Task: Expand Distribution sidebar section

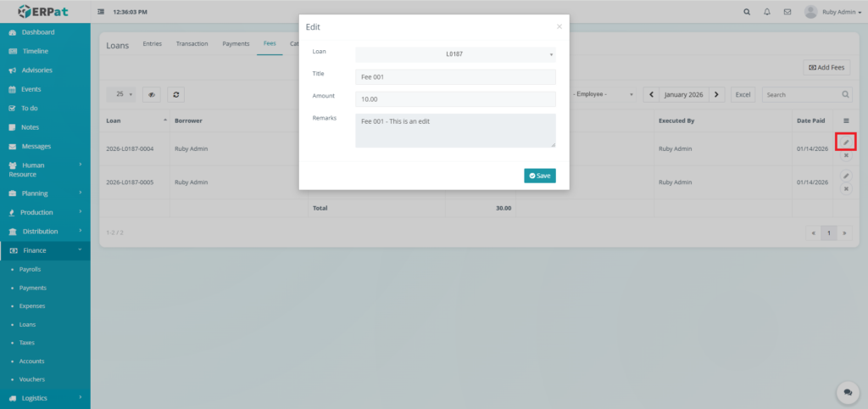Action: click(46, 231)
